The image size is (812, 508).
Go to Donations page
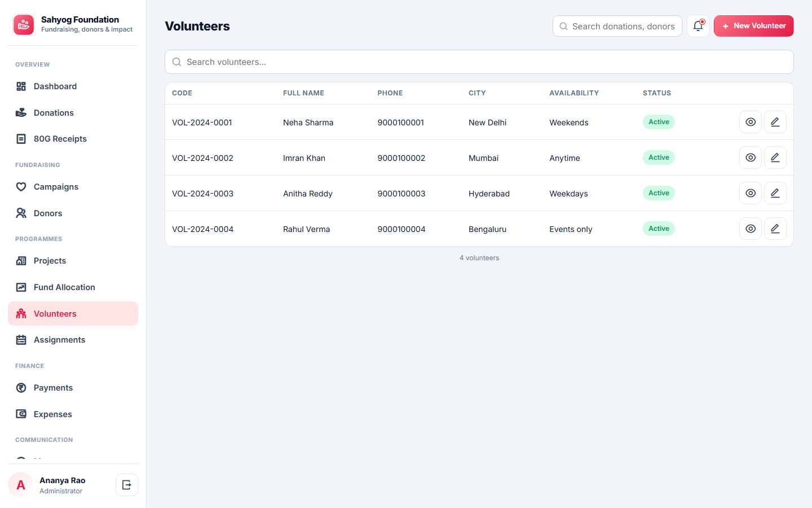(73, 113)
